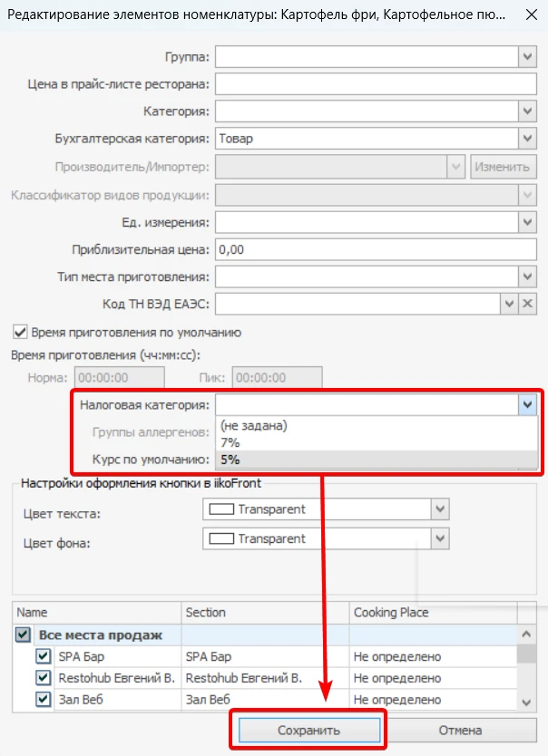Viewport: 548px width, 756px height.
Task: Collapse the Налоговая категория dropdown arrow
Action: coord(527,404)
